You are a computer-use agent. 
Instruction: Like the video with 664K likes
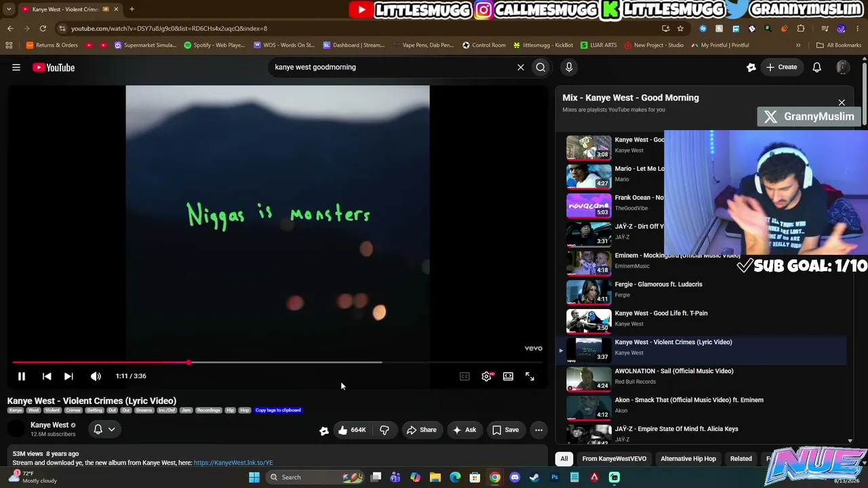352,430
